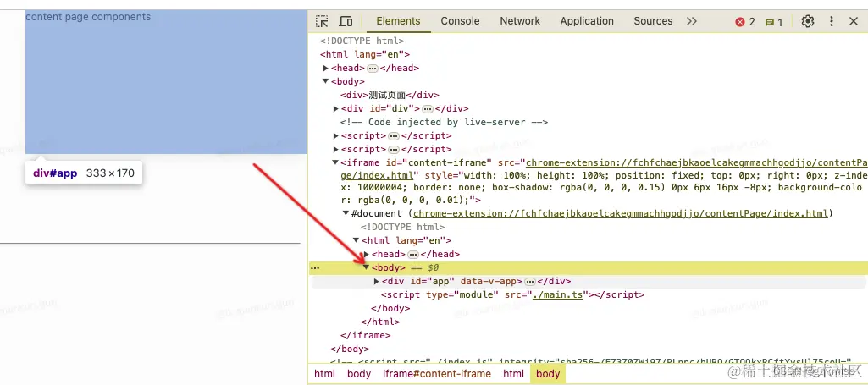Collapse the highlighted inner body node
The width and height of the screenshot is (868, 385).
(x=366, y=267)
